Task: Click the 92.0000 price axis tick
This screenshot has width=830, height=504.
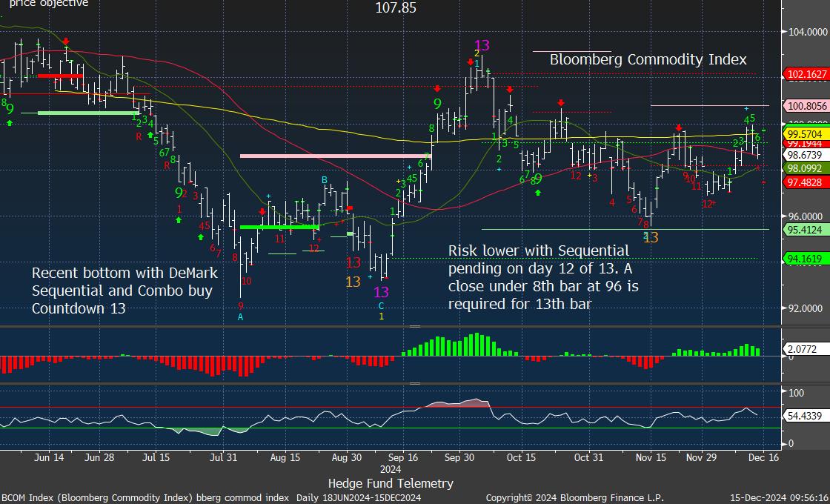Action: click(807, 308)
